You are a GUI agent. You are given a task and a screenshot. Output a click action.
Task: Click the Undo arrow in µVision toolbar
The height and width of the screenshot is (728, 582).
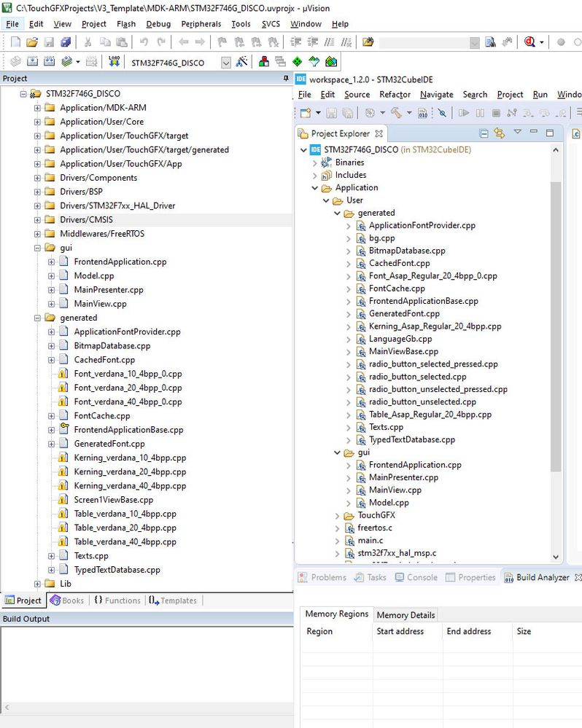point(144,42)
